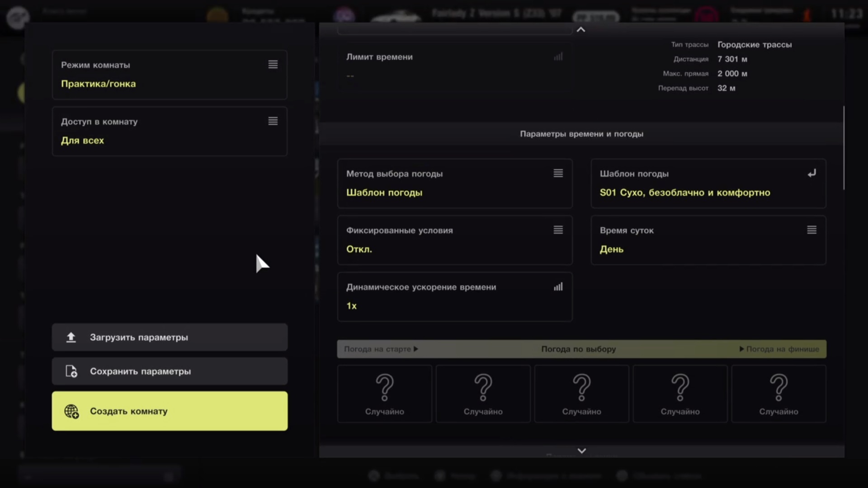The height and width of the screenshot is (488, 868).
Task: Change the Время суток option
Action: (708, 240)
